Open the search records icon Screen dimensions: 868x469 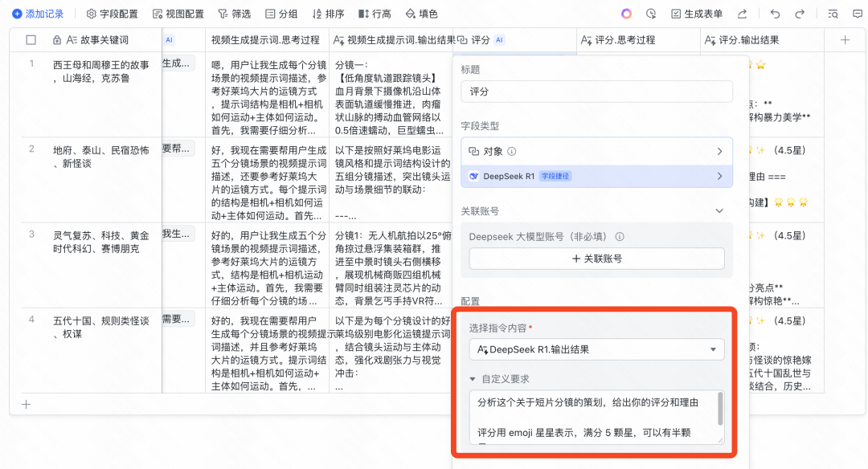[x=833, y=14]
